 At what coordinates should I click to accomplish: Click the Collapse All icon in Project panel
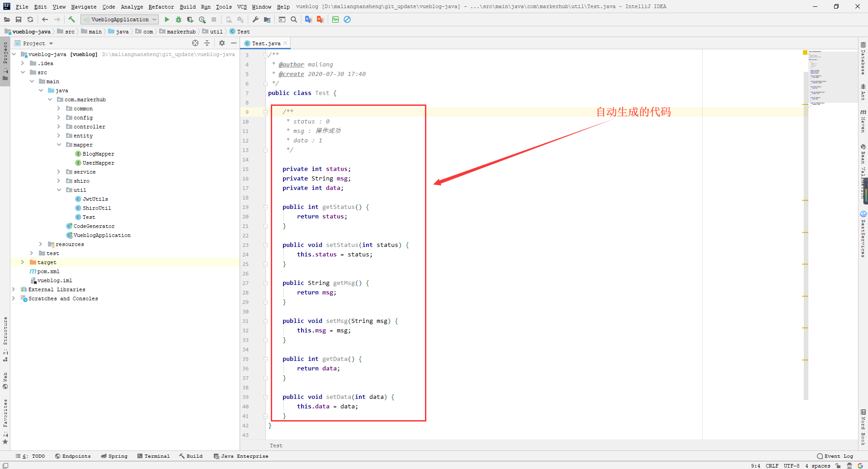click(x=207, y=43)
